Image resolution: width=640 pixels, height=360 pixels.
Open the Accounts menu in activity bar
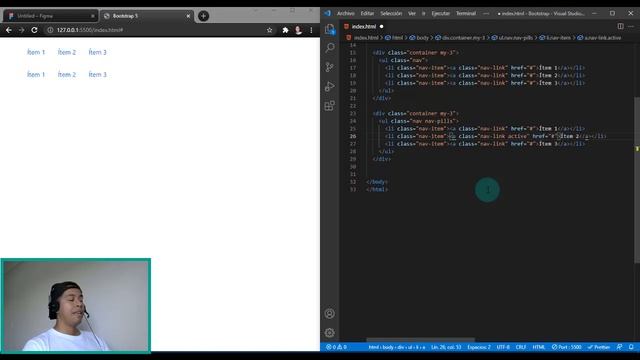(x=330, y=313)
